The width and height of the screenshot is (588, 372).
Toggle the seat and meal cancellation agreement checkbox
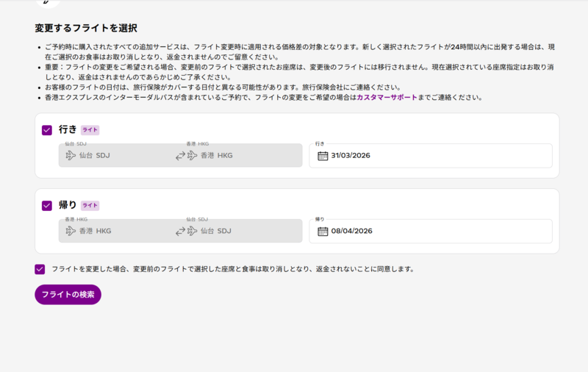tap(40, 269)
